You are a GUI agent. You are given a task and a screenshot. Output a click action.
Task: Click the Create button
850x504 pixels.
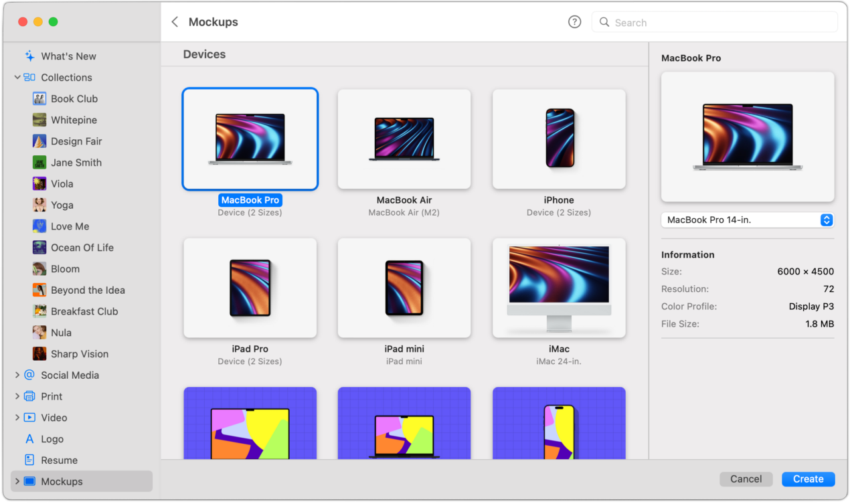[809, 479]
